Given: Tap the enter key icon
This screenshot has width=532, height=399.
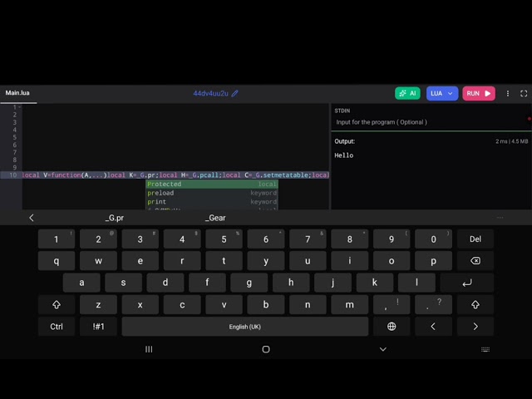Looking at the screenshot, I should [467, 283].
